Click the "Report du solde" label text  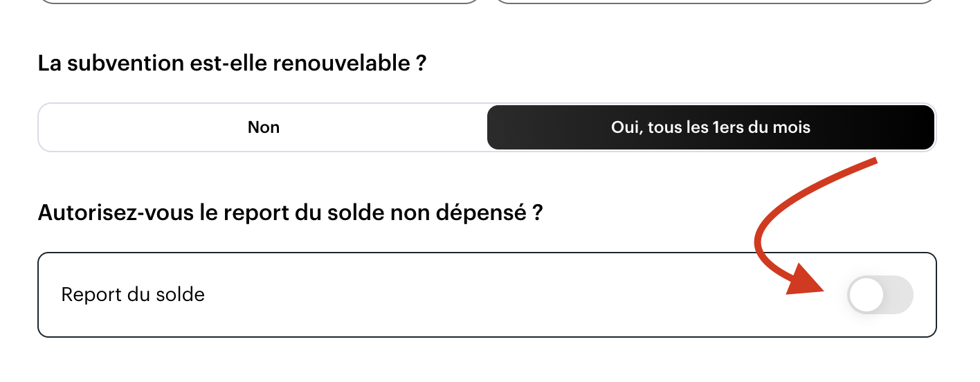133,295
